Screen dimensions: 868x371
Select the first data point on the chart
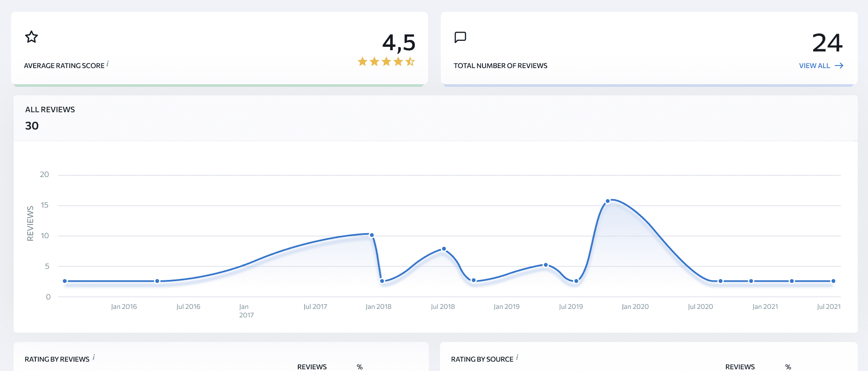(65, 281)
